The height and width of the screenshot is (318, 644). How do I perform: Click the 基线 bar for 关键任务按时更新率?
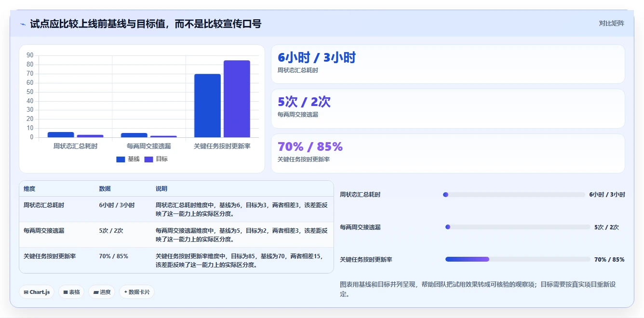(x=207, y=106)
